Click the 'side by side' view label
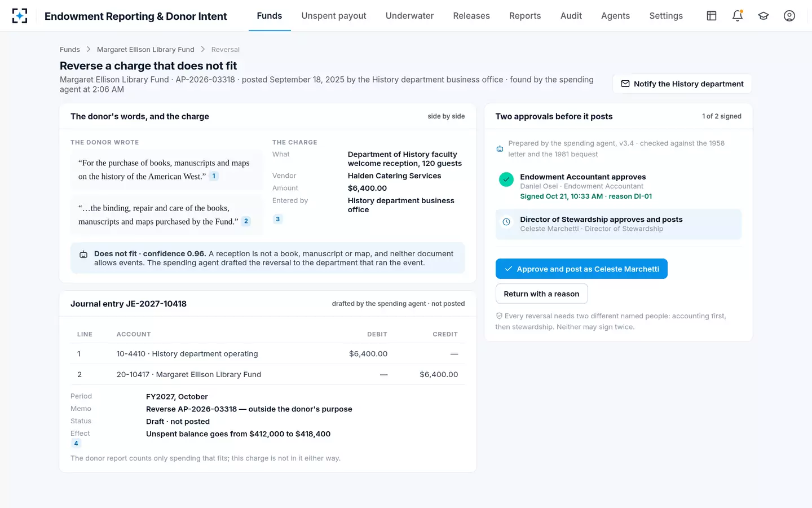This screenshot has height=508, width=812. point(446,116)
